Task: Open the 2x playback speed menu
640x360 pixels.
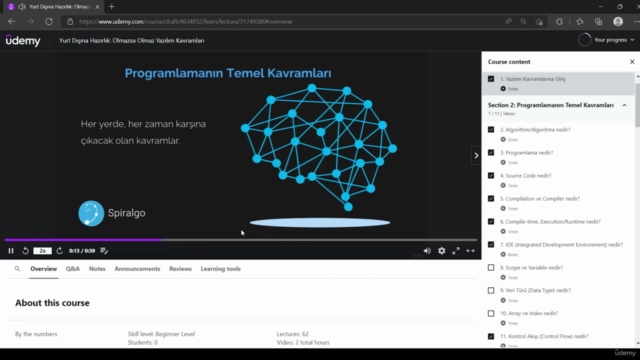Action: [x=42, y=251]
